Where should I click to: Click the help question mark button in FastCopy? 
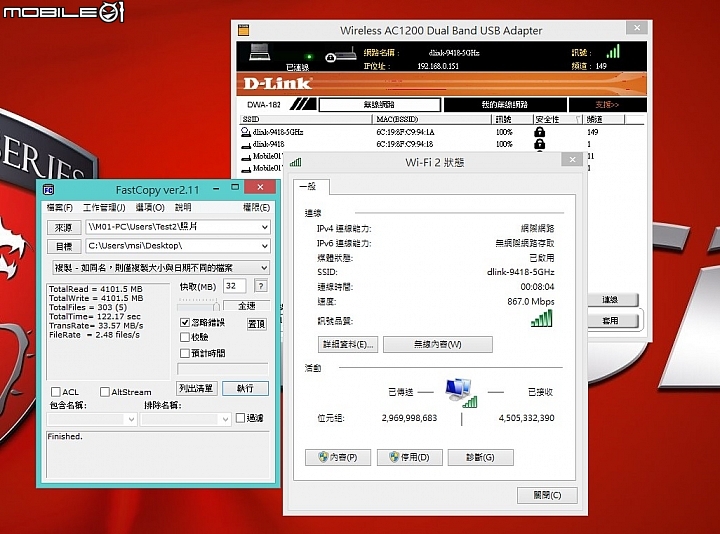click(261, 286)
